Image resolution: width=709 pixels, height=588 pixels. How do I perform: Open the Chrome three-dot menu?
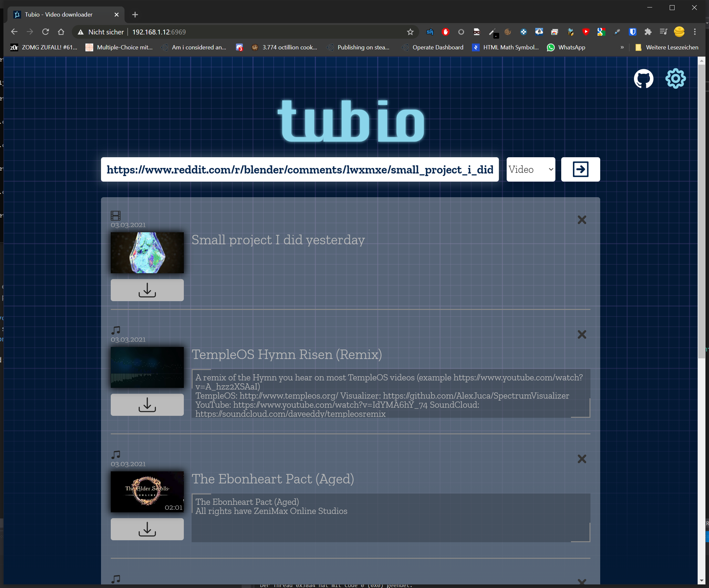tap(694, 32)
